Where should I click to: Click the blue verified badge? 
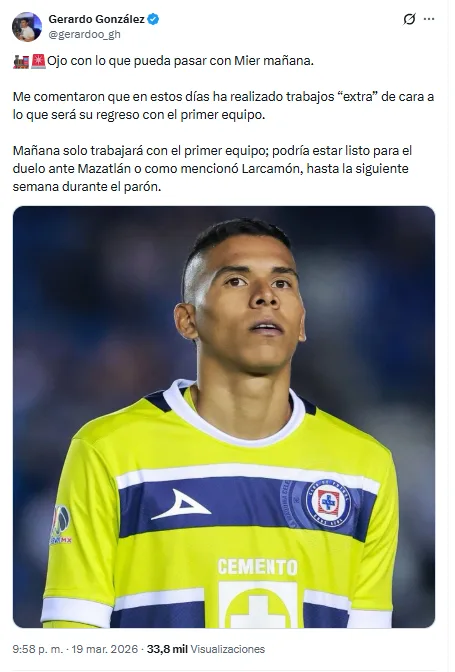click(153, 19)
